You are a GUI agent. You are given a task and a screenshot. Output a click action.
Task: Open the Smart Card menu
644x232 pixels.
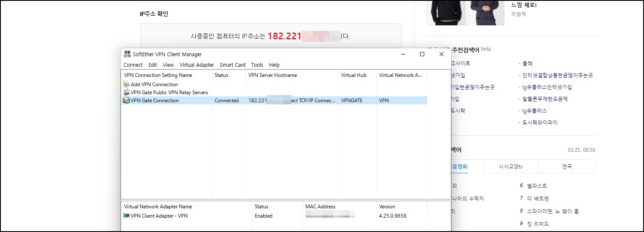(x=232, y=65)
